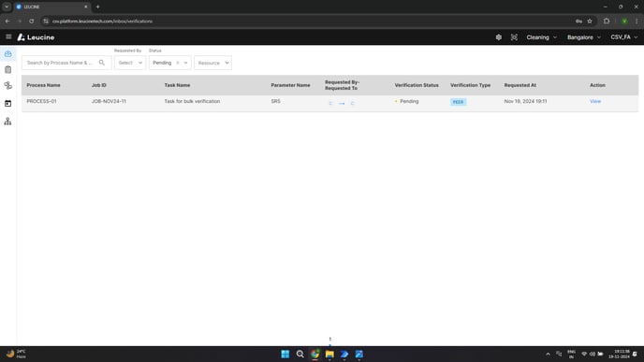
Task: Click the PEER verification type badge
Action: pyautogui.click(x=458, y=102)
